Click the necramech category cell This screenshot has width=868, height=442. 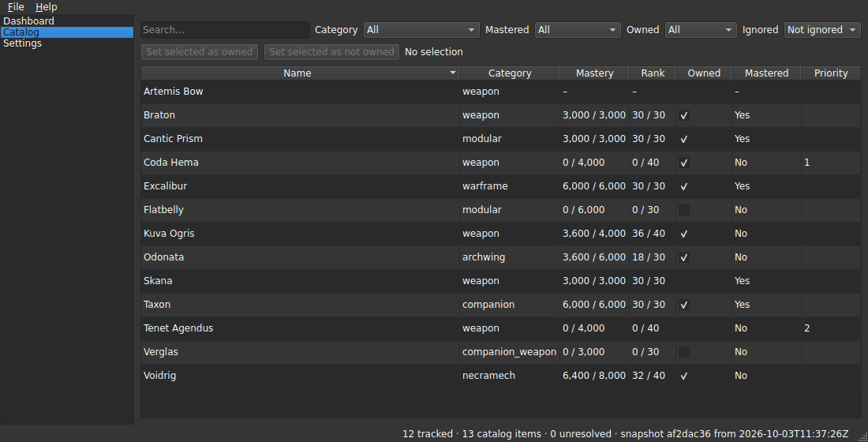pyautogui.click(x=509, y=376)
